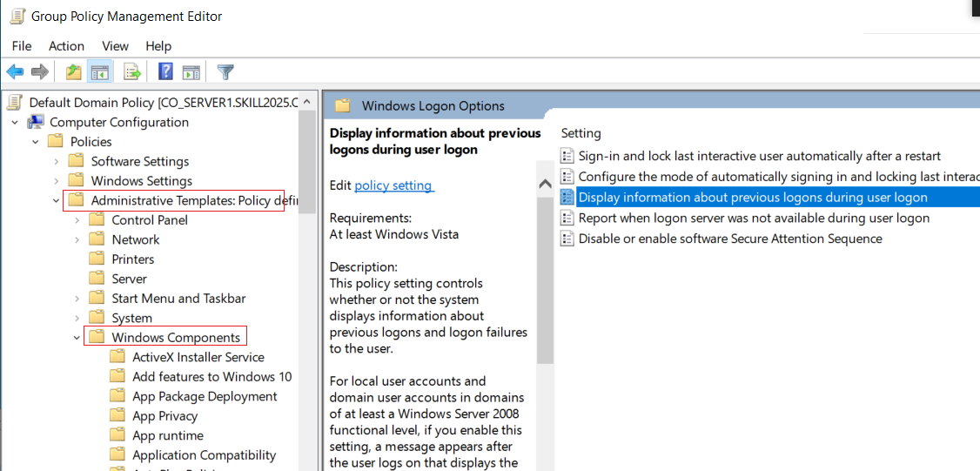Click the Forward arrow toolbar icon
Viewport: 980px width, 471px height.
(40, 72)
